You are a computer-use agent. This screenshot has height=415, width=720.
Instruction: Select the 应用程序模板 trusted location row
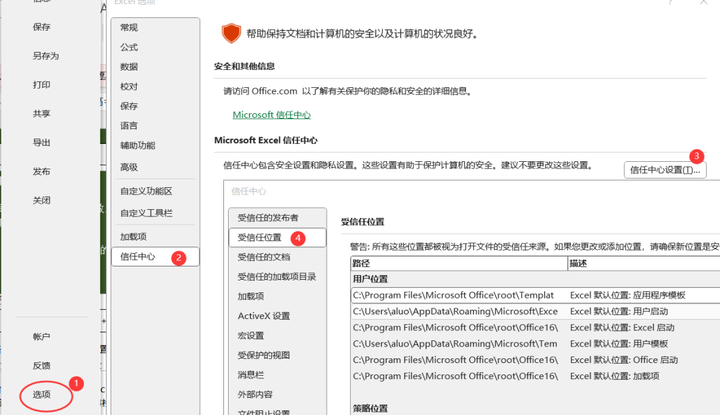(x=535, y=295)
